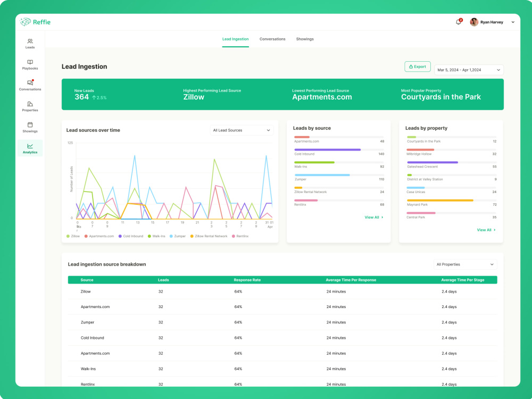Click View All under Leads by property
532x399 pixels.
[x=486, y=230]
